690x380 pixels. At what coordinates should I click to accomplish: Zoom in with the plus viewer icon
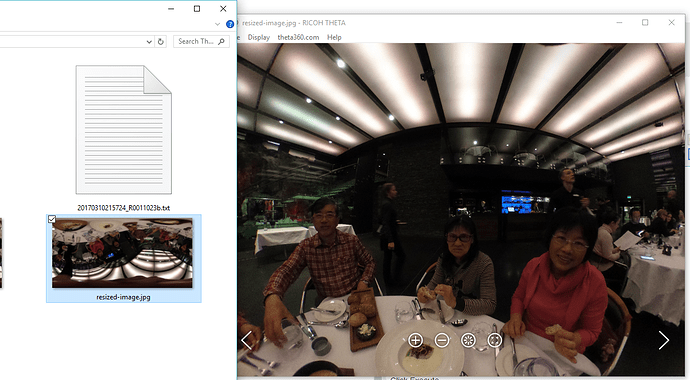[415, 340]
